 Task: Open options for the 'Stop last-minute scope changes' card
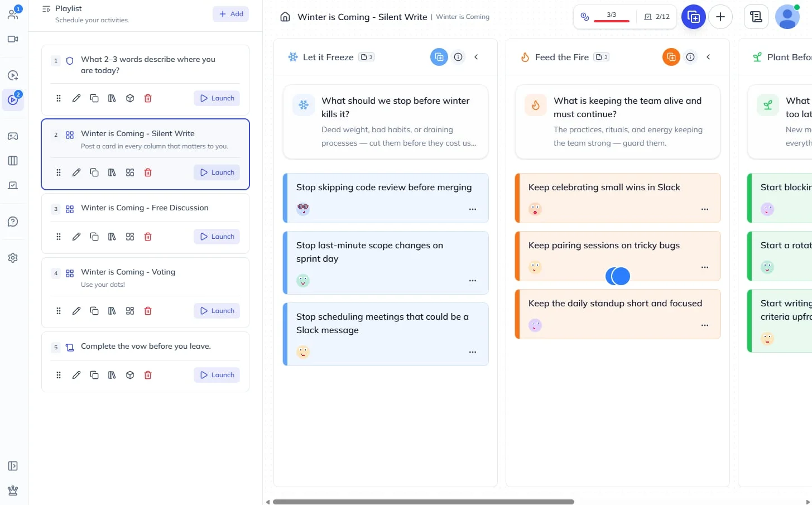(x=473, y=281)
